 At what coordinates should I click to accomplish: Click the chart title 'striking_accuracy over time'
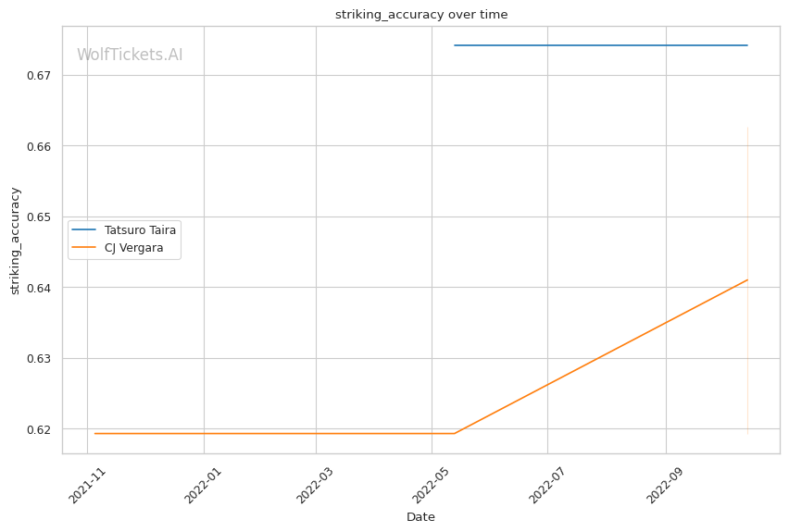(x=421, y=15)
